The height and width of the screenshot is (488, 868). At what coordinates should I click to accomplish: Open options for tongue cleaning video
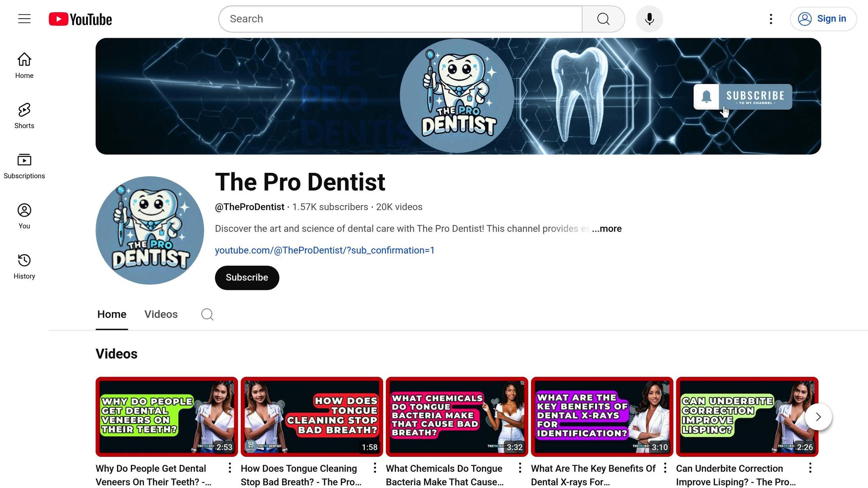pos(375,468)
